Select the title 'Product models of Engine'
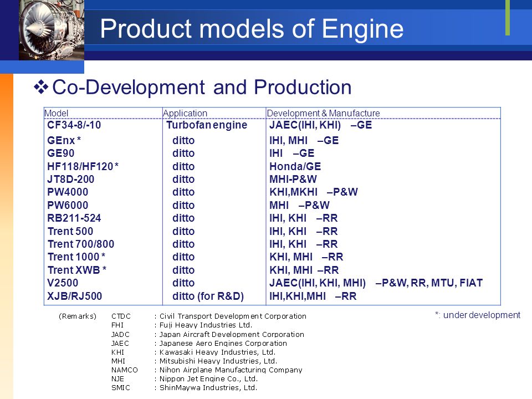The image size is (532, 399). click(252, 29)
